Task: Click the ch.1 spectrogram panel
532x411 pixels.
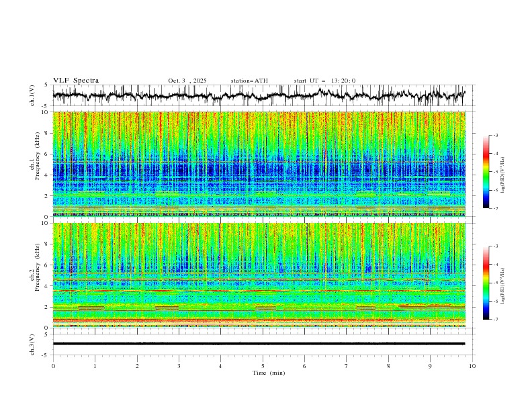Action: (259, 164)
